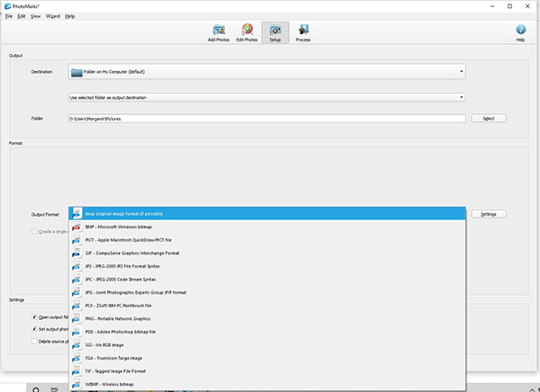The width and height of the screenshot is (540, 392).
Task: Choose BMP - Microsoft Windows bitmap
Action: [267, 227]
